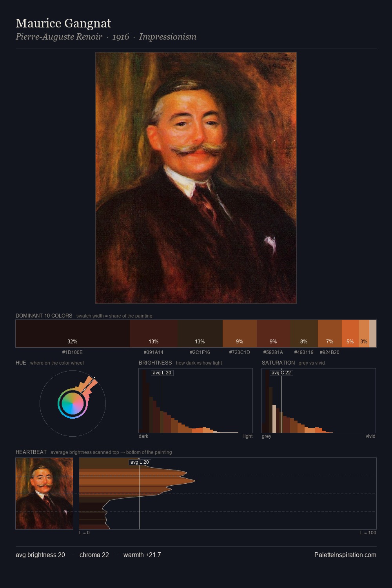
Task: Click 'Pierre-Auguste Renoir' artist name
Action: [59, 37]
